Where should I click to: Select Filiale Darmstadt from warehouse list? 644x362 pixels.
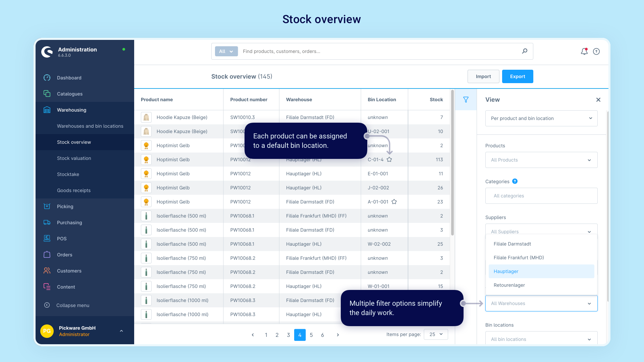click(541, 244)
